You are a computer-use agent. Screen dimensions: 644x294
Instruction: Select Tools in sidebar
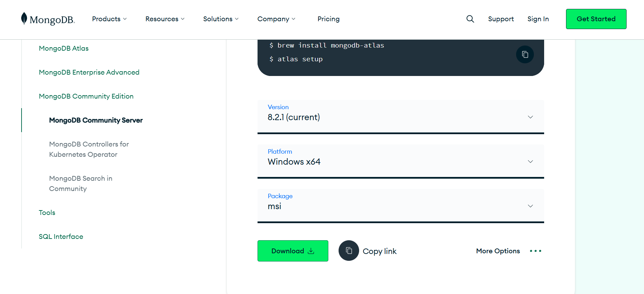(47, 213)
